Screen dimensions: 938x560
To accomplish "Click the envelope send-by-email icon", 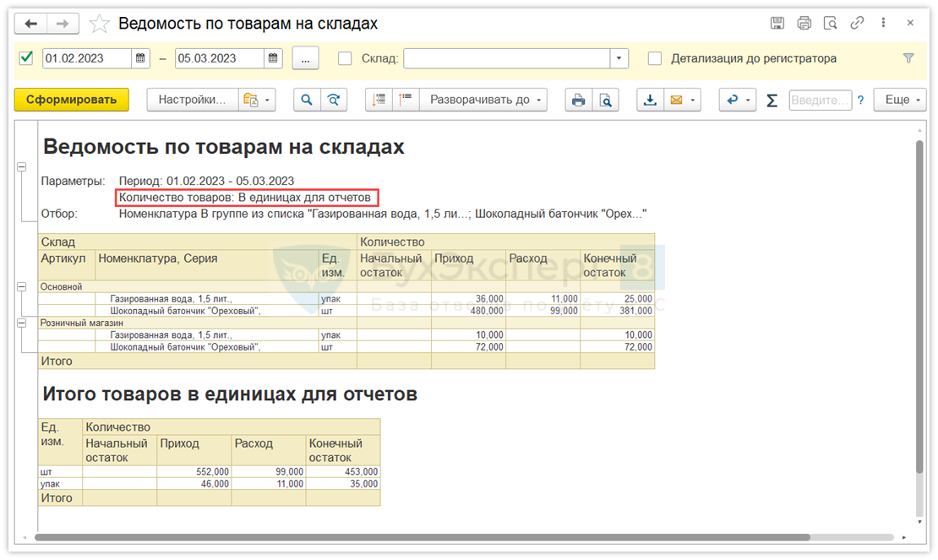I will click(676, 100).
